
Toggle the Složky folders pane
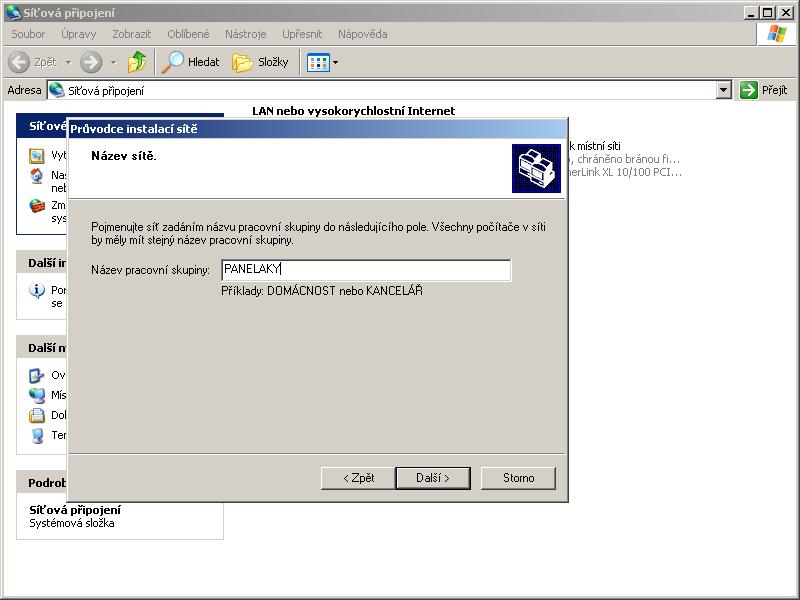(260, 62)
